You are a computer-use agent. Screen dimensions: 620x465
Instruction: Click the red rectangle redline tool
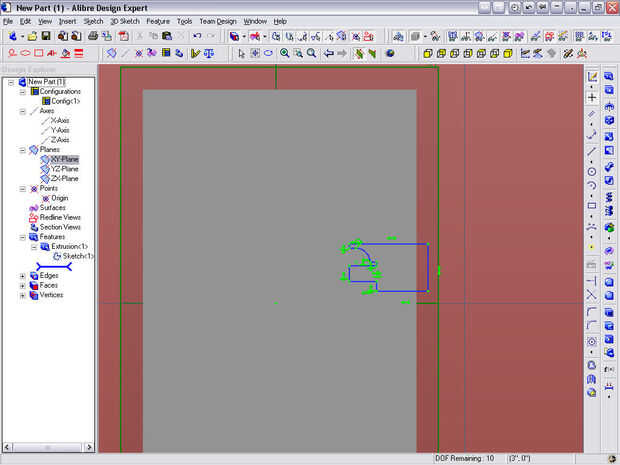coord(38,53)
